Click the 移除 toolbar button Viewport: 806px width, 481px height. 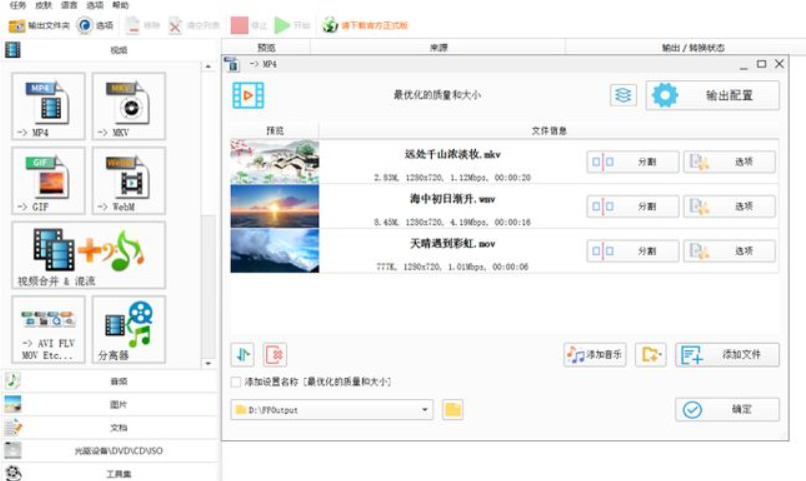tap(143, 25)
